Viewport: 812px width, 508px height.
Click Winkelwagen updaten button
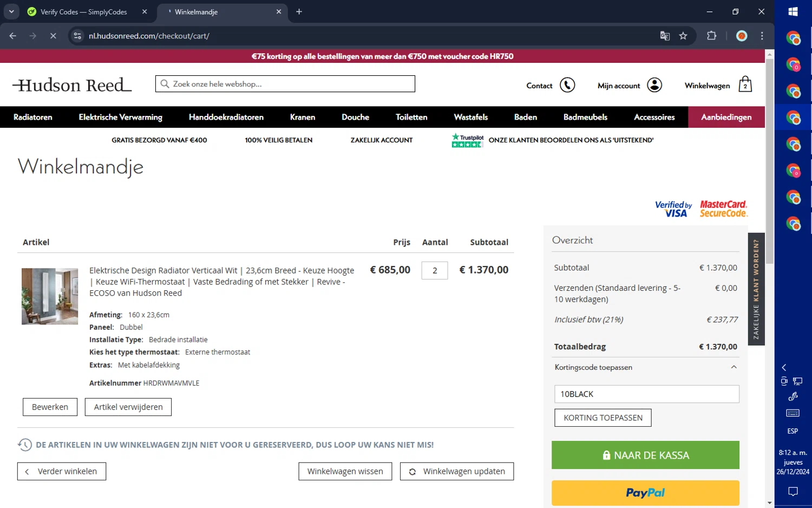[457, 471]
